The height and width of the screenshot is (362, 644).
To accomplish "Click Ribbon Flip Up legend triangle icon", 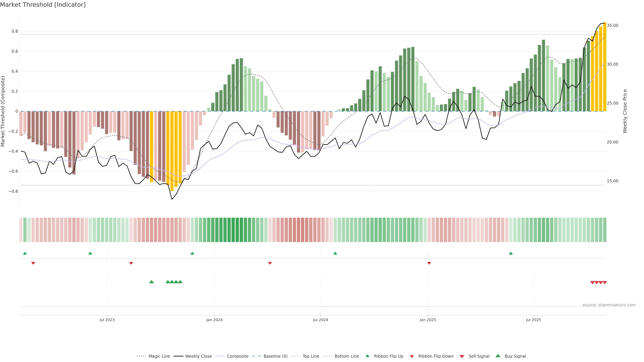I will (x=367, y=356).
